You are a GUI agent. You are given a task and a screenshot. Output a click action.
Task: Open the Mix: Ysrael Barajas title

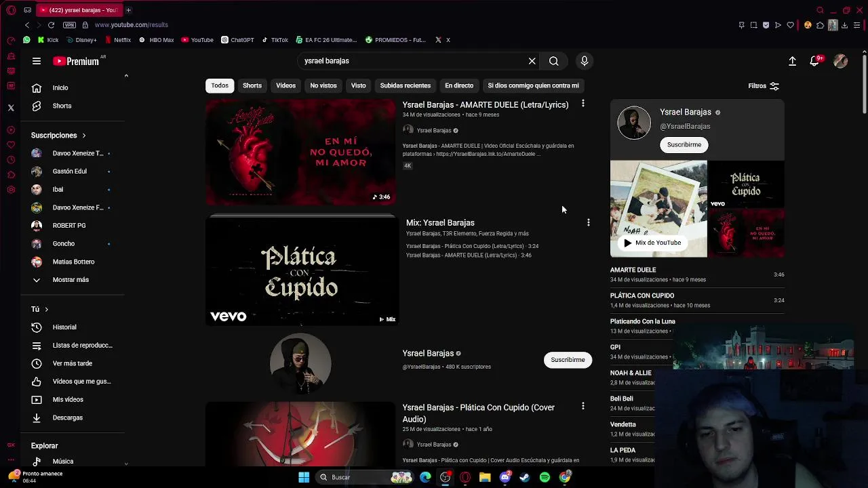tap(440, 223)
